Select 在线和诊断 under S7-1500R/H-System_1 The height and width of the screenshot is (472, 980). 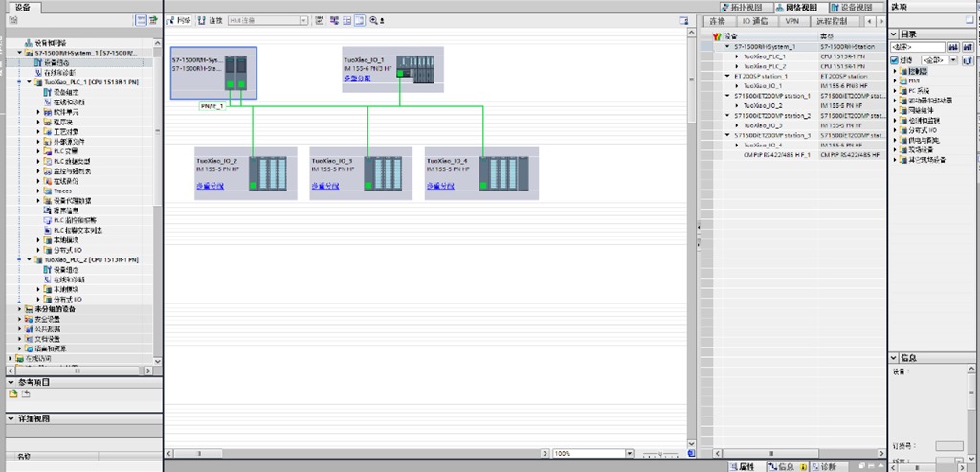click(57, 73)
